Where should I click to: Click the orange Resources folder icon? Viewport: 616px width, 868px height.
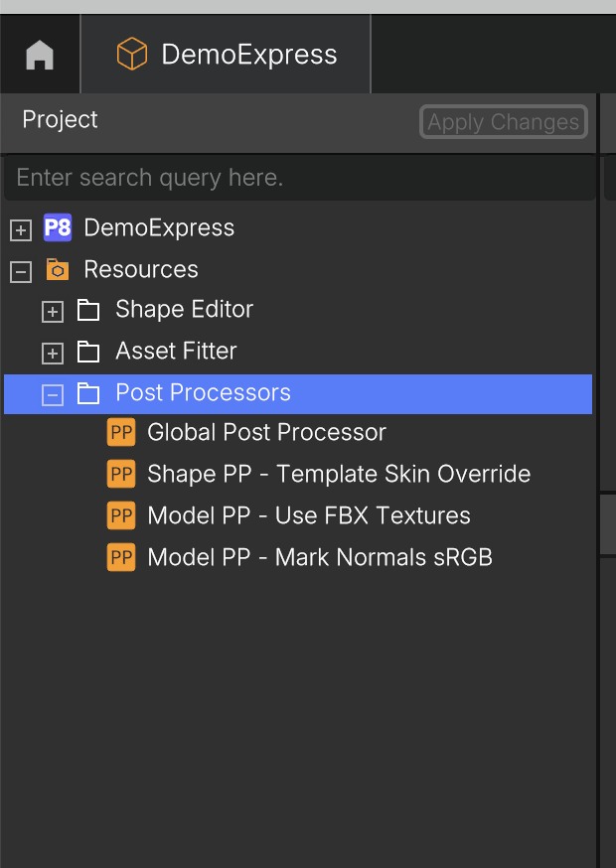click(58, 269)
